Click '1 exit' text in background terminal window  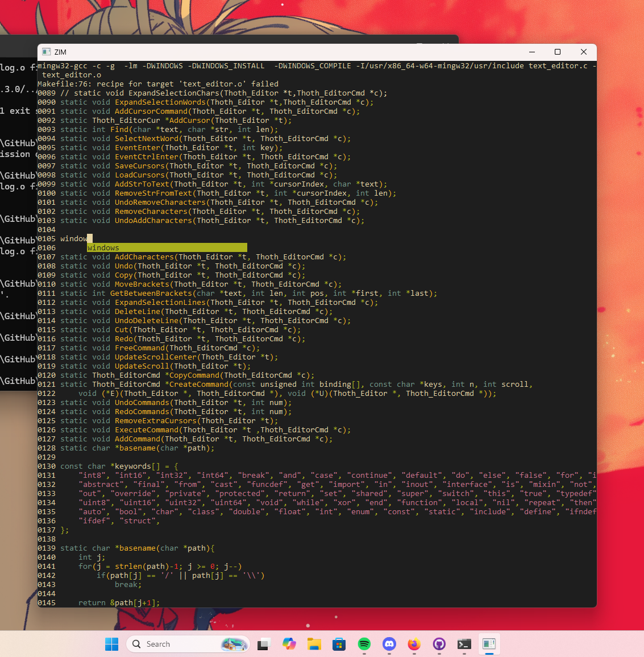(x=15, y=111)
